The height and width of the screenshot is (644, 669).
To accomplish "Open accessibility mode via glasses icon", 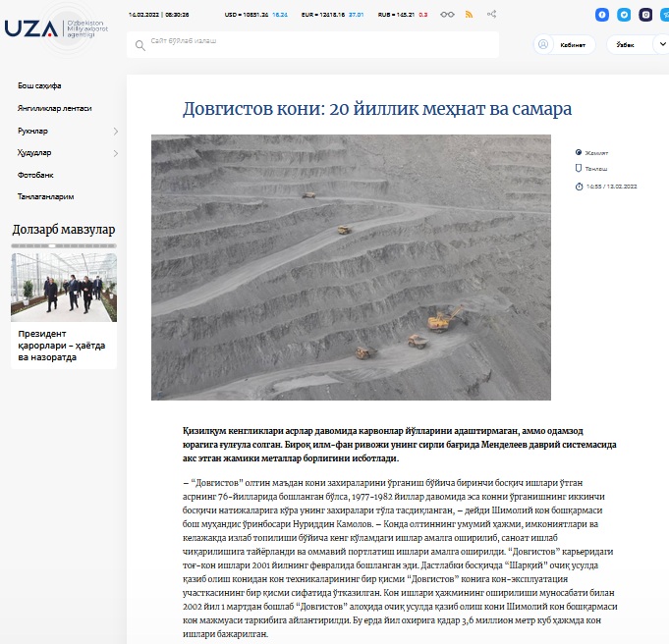I will (x=447, y=15).
